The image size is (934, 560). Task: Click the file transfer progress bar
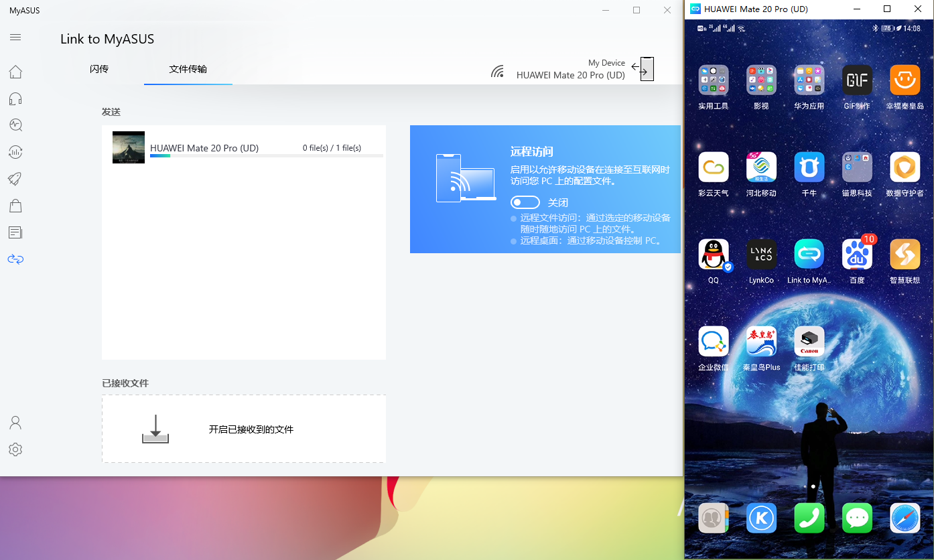(267, 155)
